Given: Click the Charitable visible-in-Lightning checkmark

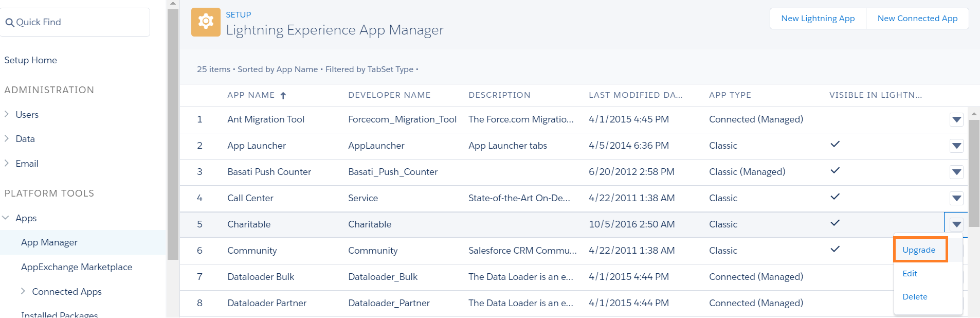Looking at the screenshot, I should pyautogui.click(x=835, y=223).
